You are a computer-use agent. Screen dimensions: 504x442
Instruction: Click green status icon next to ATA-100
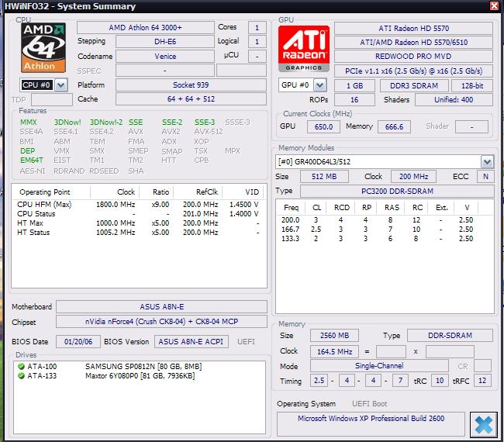pyautogui.click(x=21, y=367)
